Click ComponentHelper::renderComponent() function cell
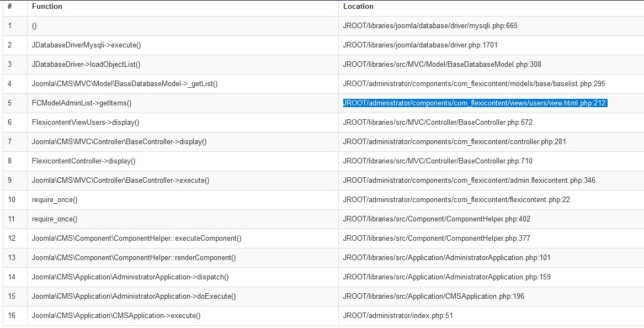This screenshot has height=328, width=644. click(x=134, y=258)
